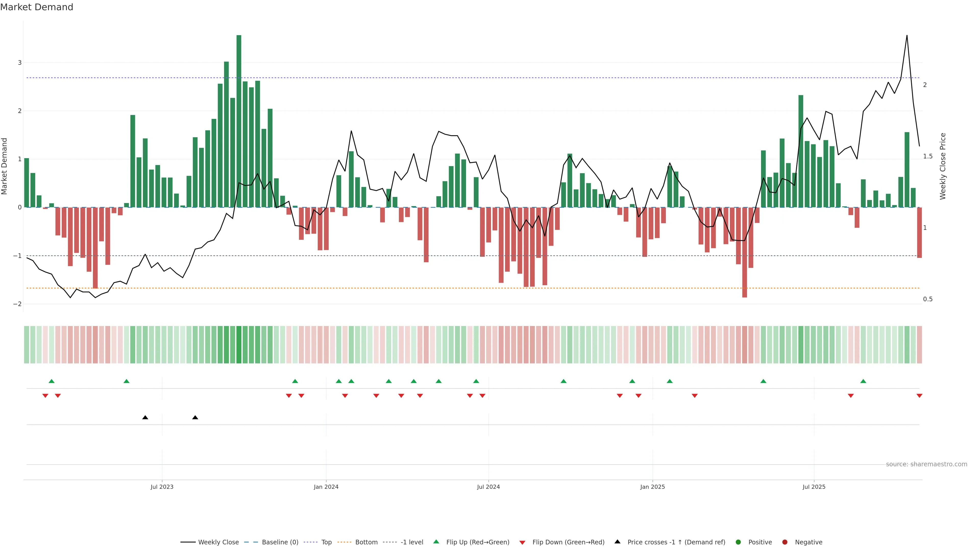Open the source: sharemaestro.com link
The height and width of the screenshot is (551, 980).
tap(926, 464)
